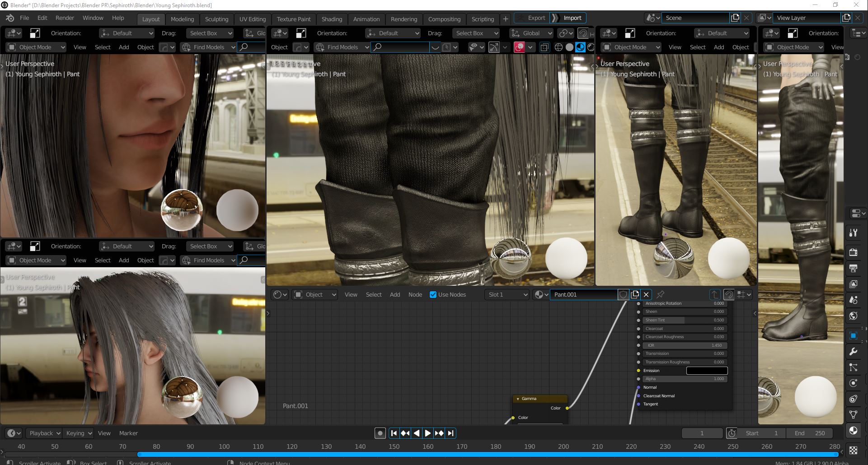Screen dimensions: 868x465
Task: Toggle fake user for Pant.001 material
Action: pyautogui.click(x=623, y=294)
